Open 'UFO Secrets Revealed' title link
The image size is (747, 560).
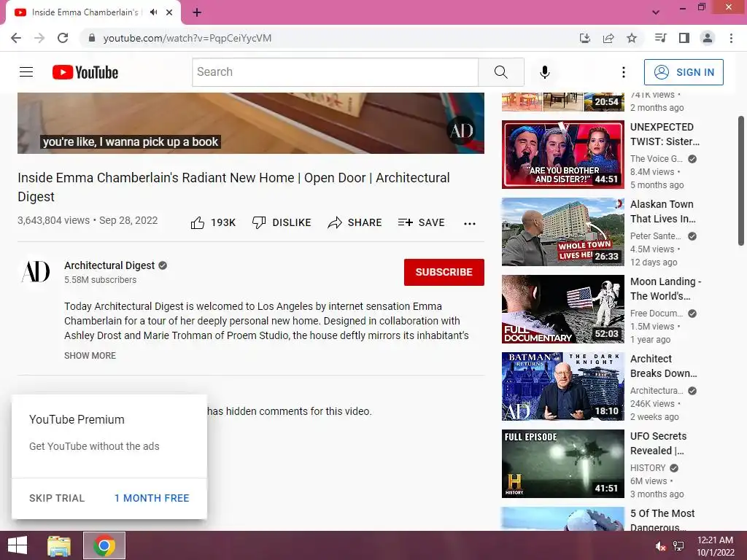659,443
